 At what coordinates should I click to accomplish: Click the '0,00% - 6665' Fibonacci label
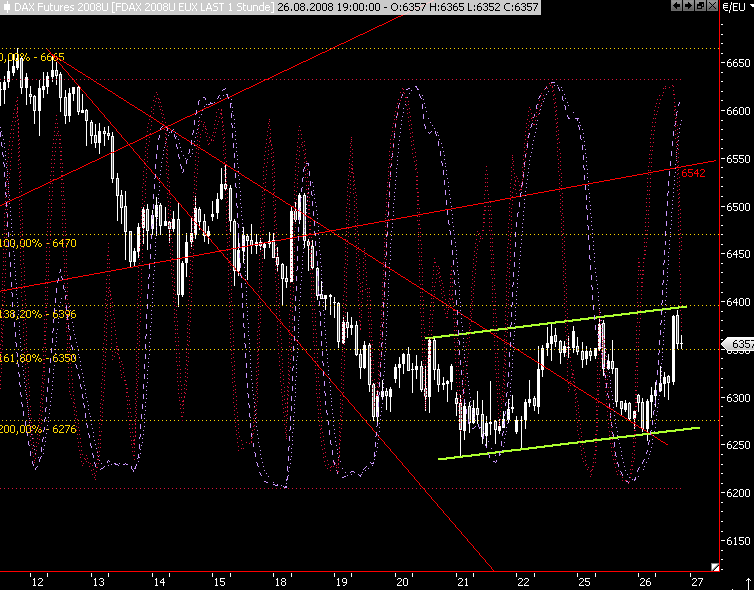click(x=32, y=57)
